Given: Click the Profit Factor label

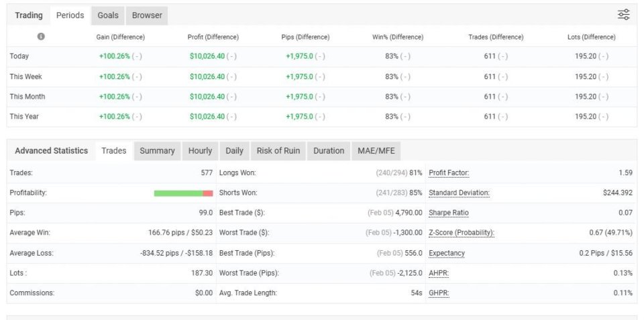Looking at the screenshot, I should tap(449, 173).
